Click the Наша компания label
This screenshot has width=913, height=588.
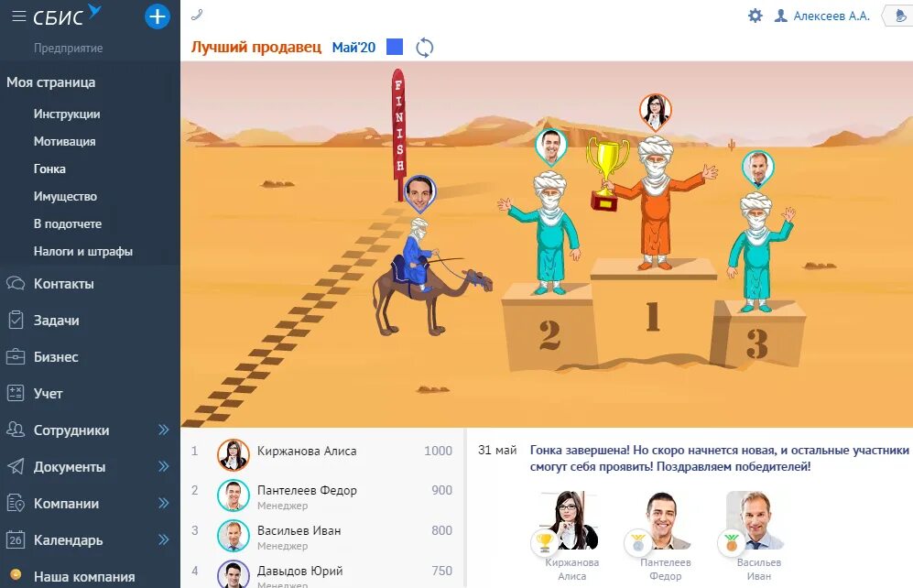click(x=84, y=577)
